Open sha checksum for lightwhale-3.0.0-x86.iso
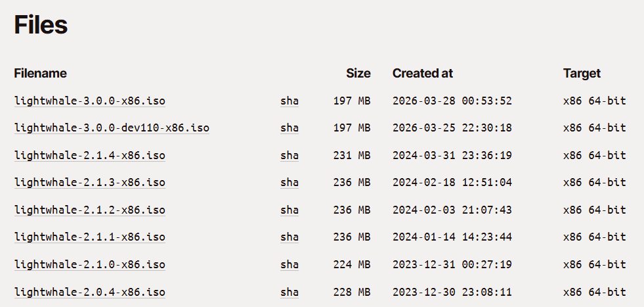This screenshot has width=644, height=307. click(x=290, y=101)
